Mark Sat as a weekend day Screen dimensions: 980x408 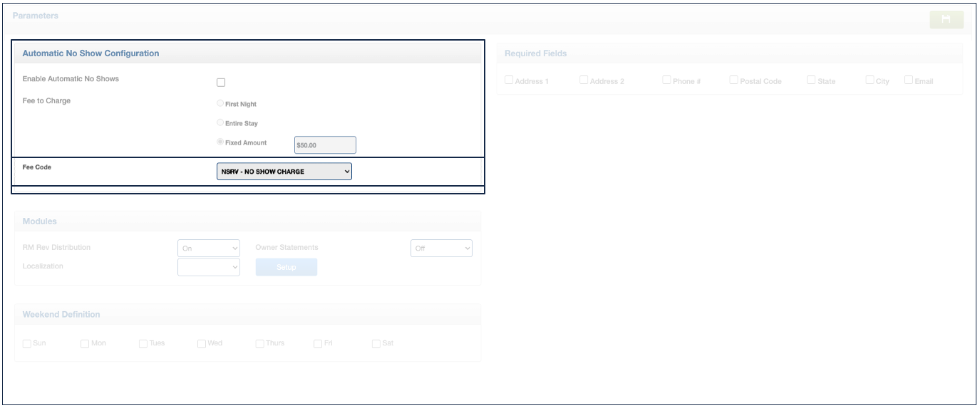point(376,343)
